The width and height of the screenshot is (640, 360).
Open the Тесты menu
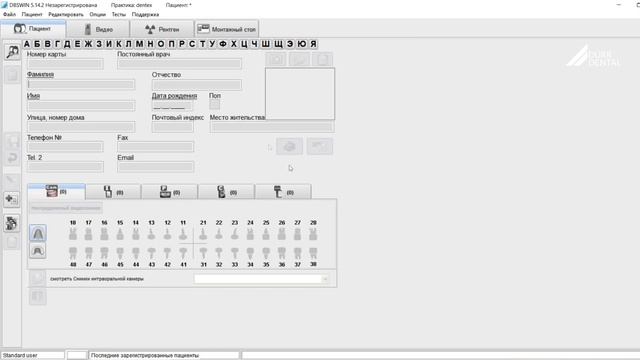tap(119, 14)
